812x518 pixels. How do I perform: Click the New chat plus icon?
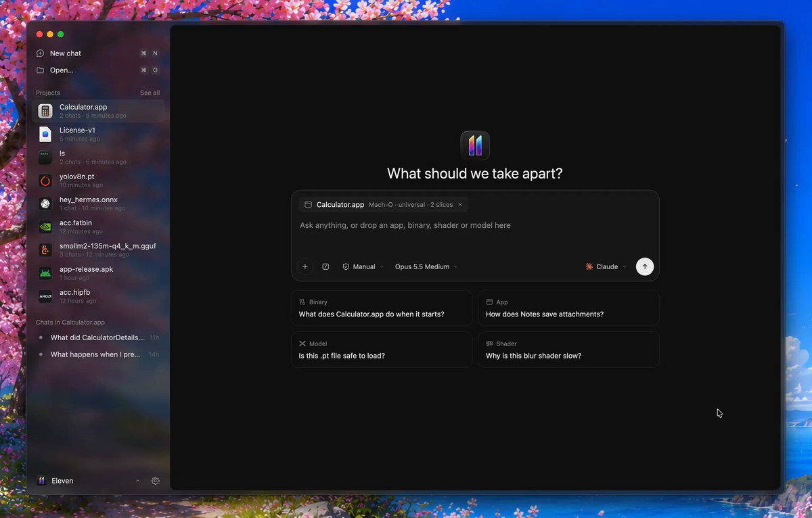pos(41,53)
